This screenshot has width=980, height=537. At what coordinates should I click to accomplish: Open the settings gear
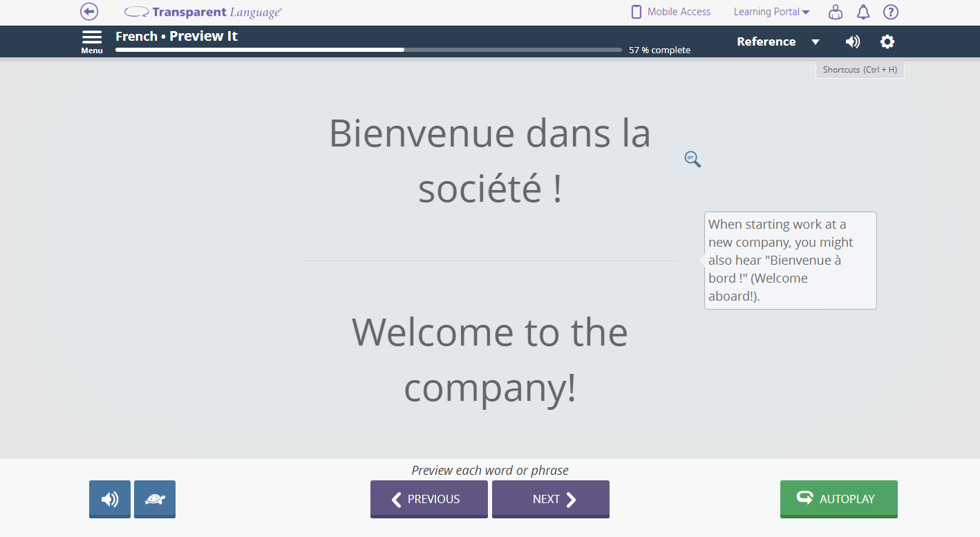(x=887, y=41)
